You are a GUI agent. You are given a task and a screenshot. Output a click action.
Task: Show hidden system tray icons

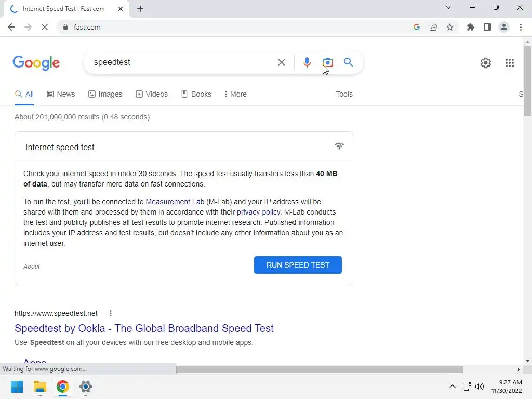(x=453, y=387)
